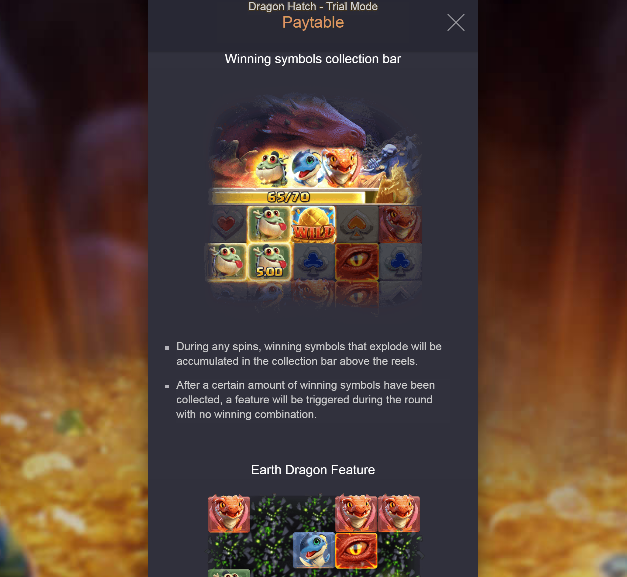Screen dimensions: 627x577
Task: Click the blue dragon tile in Earth Dragon grid
Action: point(314,550)
